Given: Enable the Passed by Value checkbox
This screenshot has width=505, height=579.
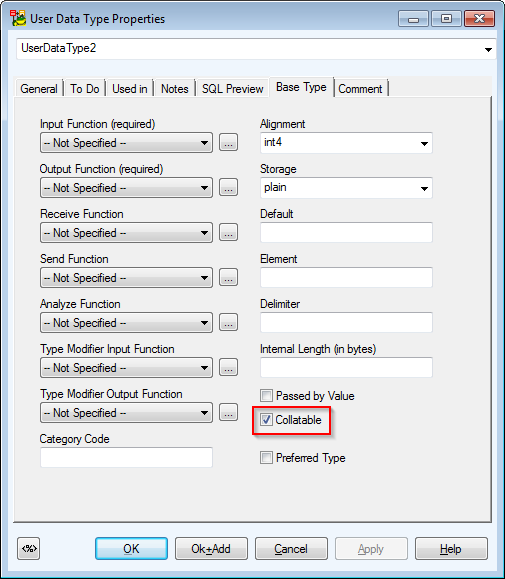Looking at the screenshot, I should (266, 395).
